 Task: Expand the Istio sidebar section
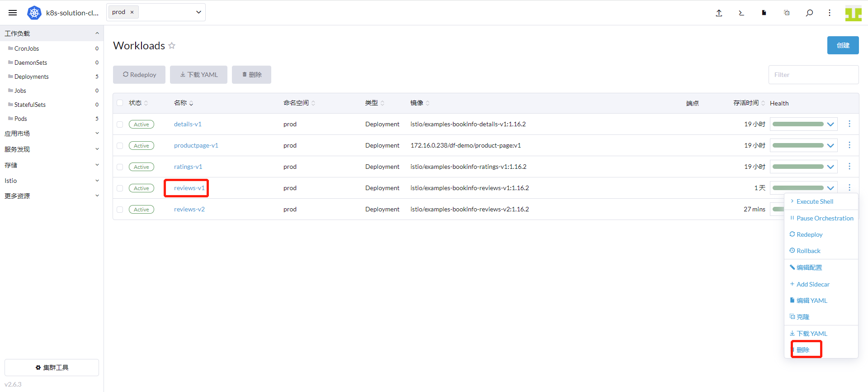pyautogui.click(x=52, y=181)
